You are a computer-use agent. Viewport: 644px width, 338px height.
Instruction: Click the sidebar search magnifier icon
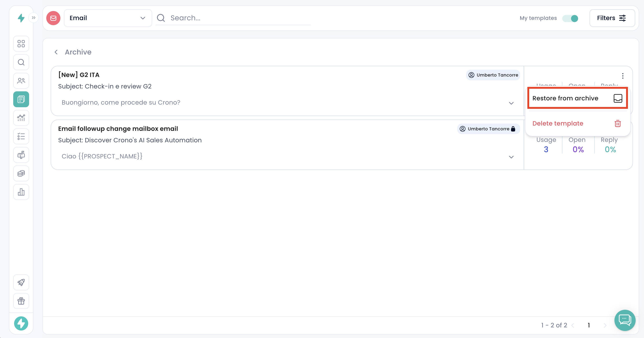coord(21,62)
